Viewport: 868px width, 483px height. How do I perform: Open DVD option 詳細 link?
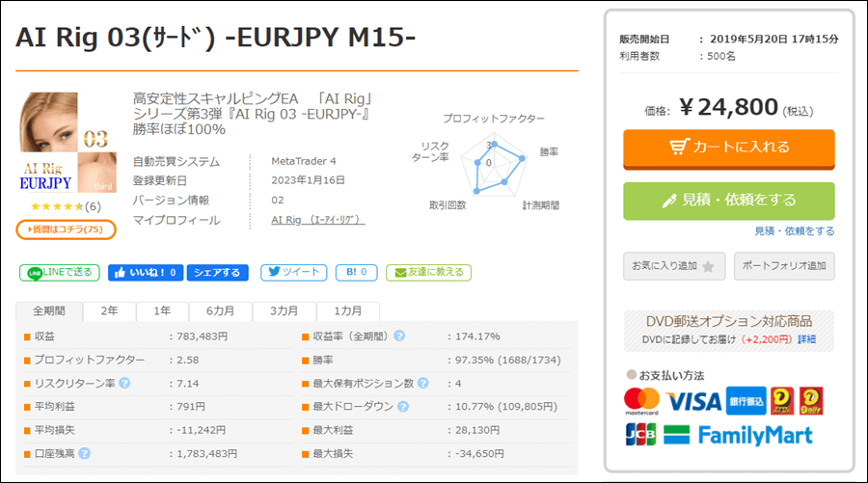806,339
